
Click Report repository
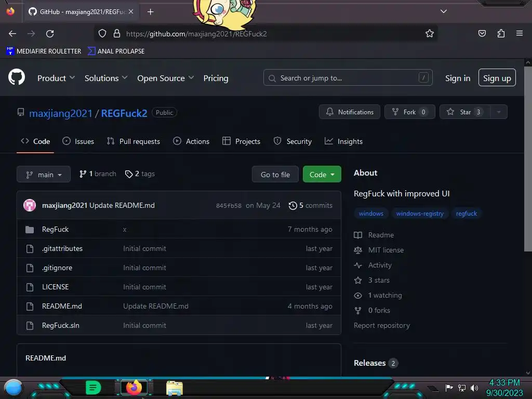click(x=382, y=325)
